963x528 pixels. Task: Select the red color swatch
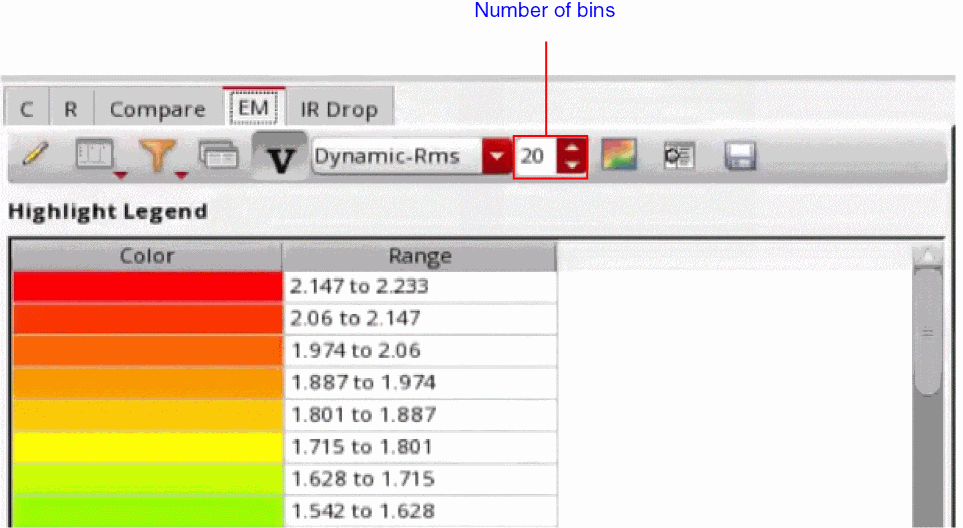tap(147, 287)
